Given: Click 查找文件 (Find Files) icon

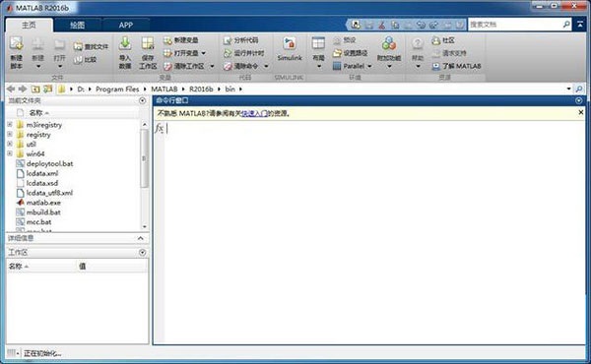Looking at the screenshot, I should pyautogui.click(x=78, y=46).
